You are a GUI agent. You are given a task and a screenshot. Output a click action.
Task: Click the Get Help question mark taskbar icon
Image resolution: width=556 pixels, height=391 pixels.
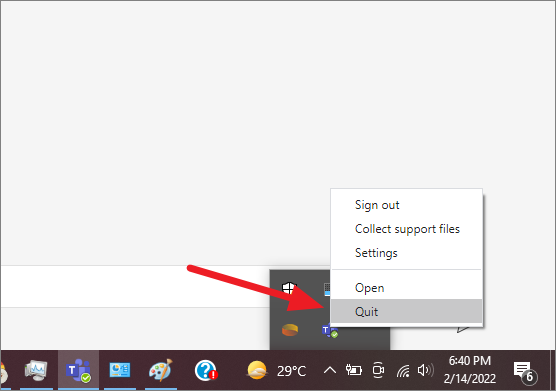tap(206, 371)
